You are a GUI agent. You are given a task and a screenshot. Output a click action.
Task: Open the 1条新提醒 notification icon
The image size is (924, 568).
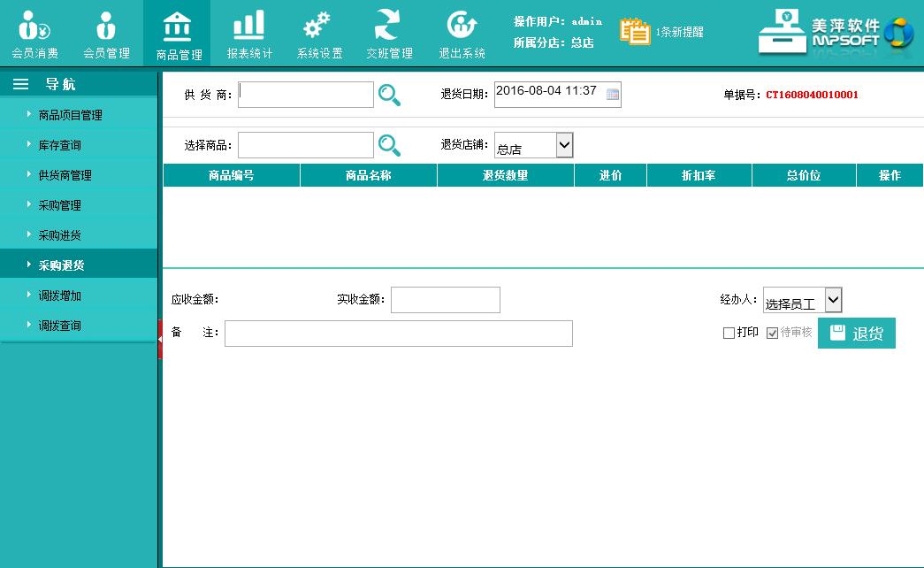[x=634, y=30]
